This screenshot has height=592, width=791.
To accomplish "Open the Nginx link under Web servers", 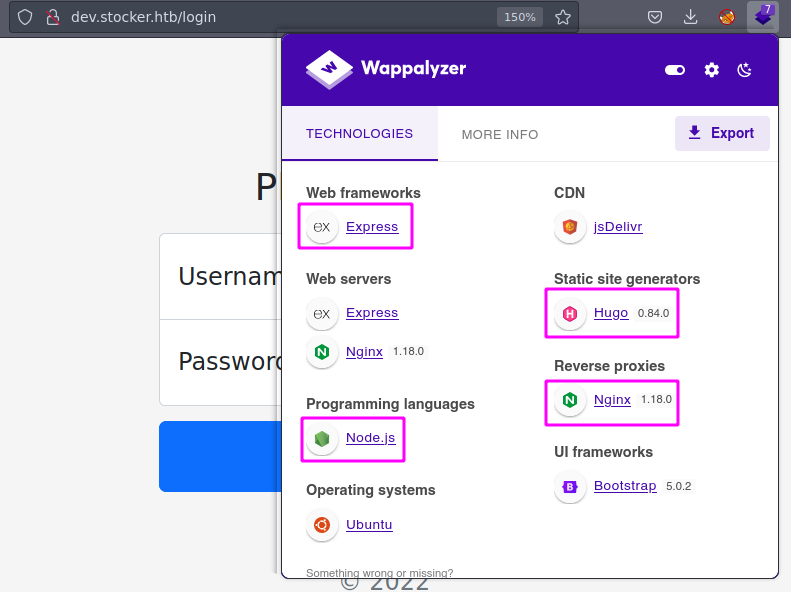I will click(364, 351).
